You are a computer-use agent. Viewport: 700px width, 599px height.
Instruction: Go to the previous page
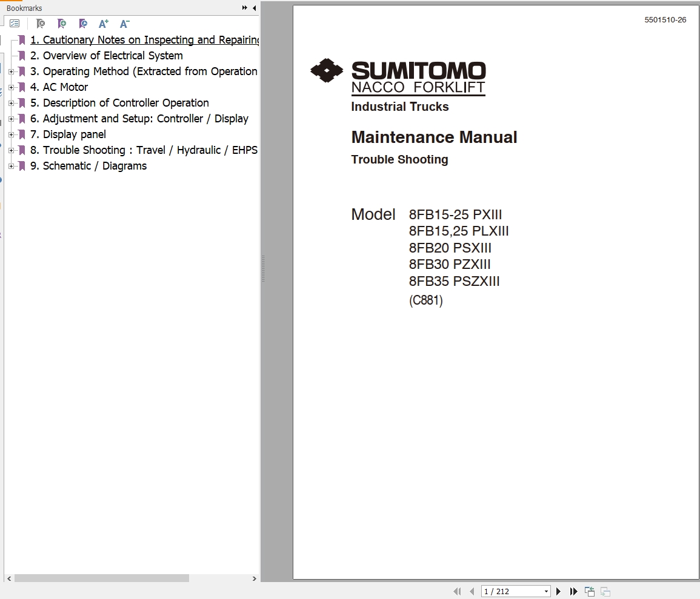click(x=472, y=591)
